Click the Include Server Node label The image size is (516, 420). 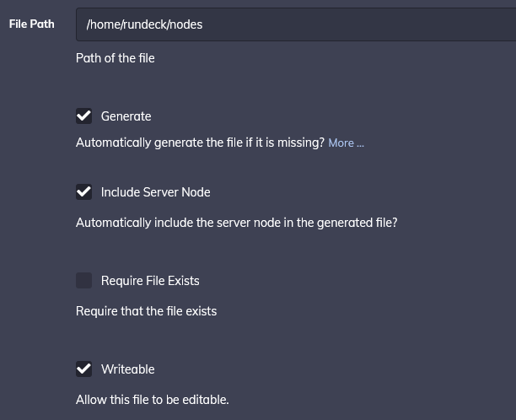[x=155, y=192]
